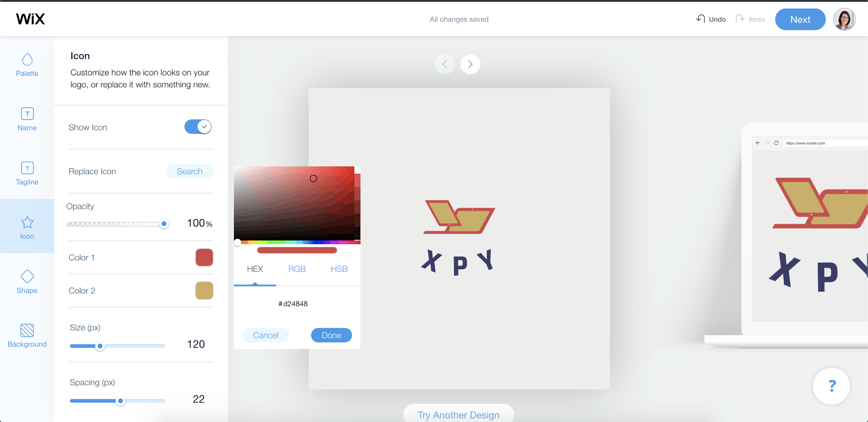Click the RGB tab in color picker
Screen dimensions: 868x422
297,269
